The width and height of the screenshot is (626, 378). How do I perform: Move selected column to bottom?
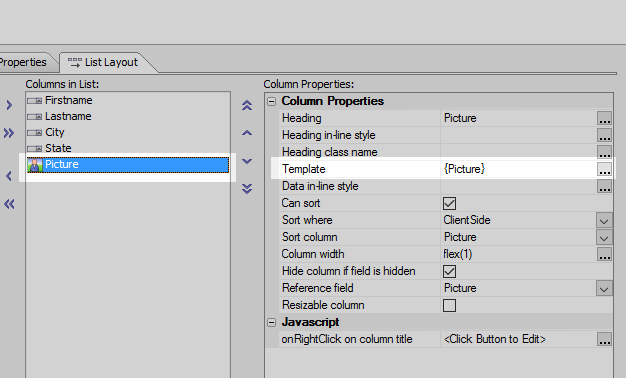[x=247, y=188]
